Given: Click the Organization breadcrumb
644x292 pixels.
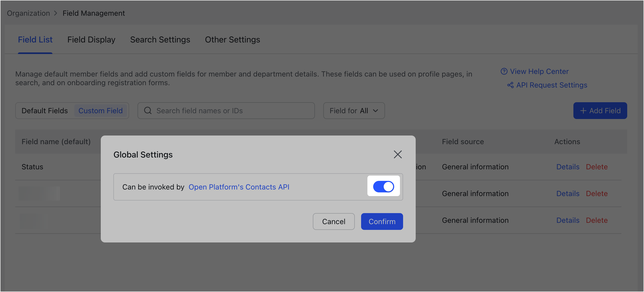Looking at the screenshot, I should pos(28,13).
